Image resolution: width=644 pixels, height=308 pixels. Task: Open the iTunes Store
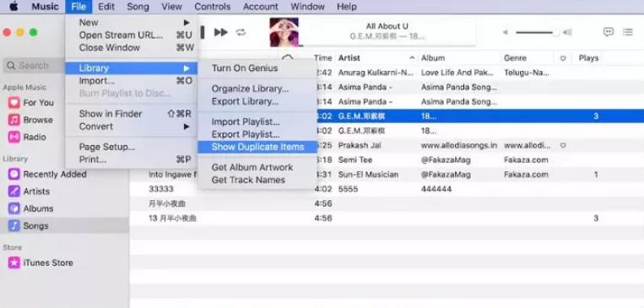pos(41,262)
